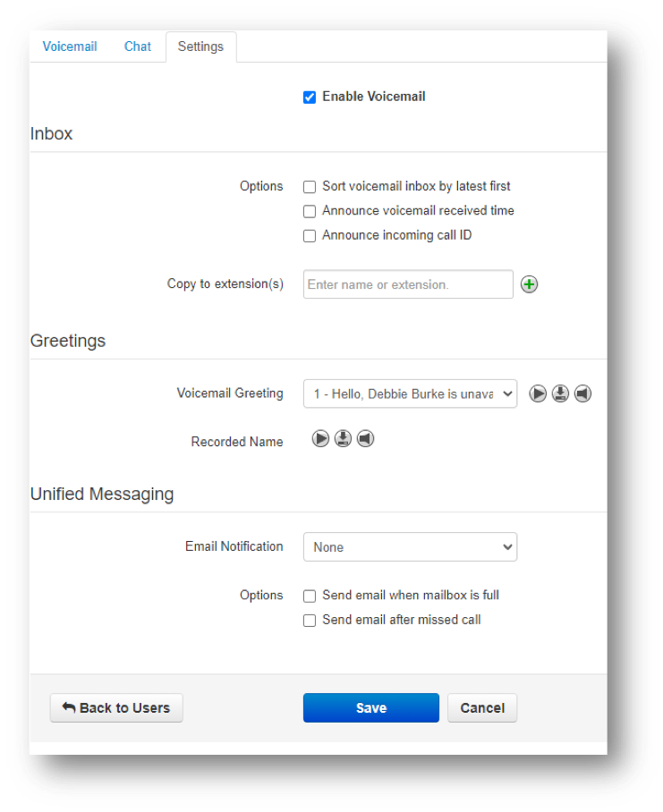Uncheck the Enable Voicemail checkbox
This screenshot has height=812, width=663.
coord(310,97)
